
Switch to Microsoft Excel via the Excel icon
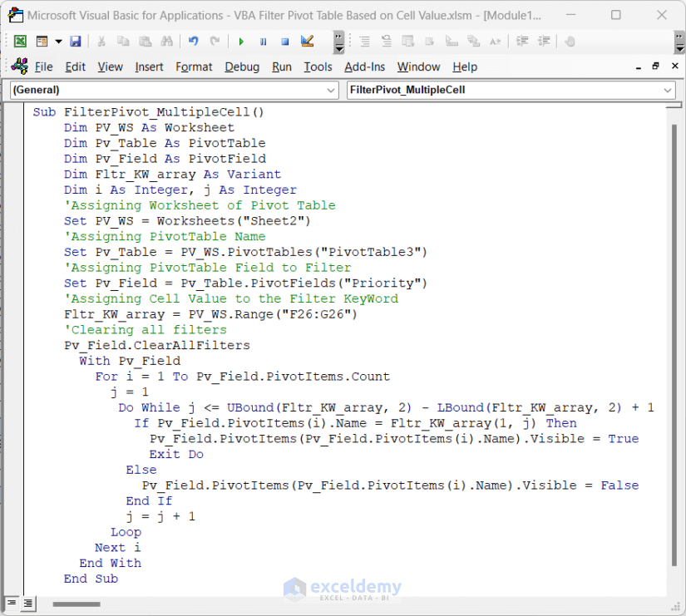coord(19,41)
